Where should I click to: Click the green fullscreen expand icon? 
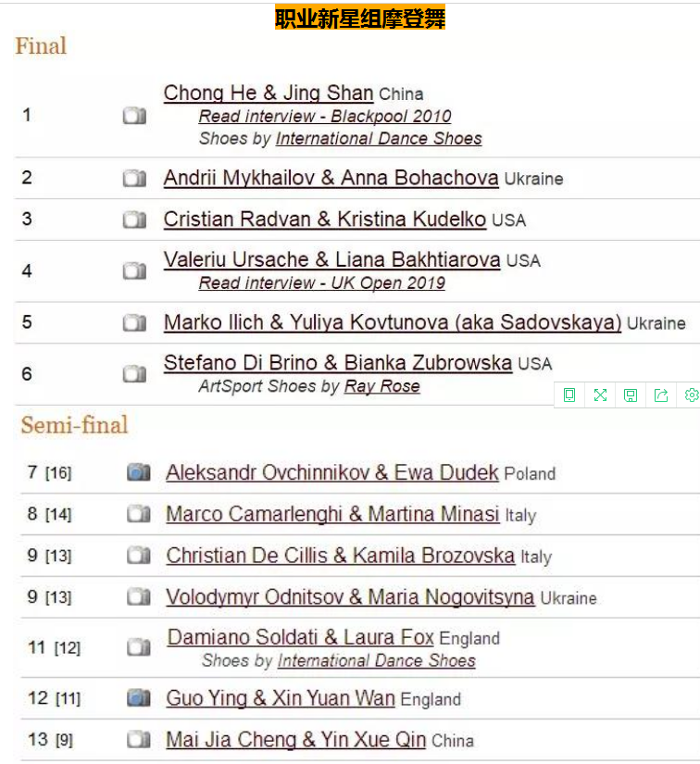click(600, 395)
